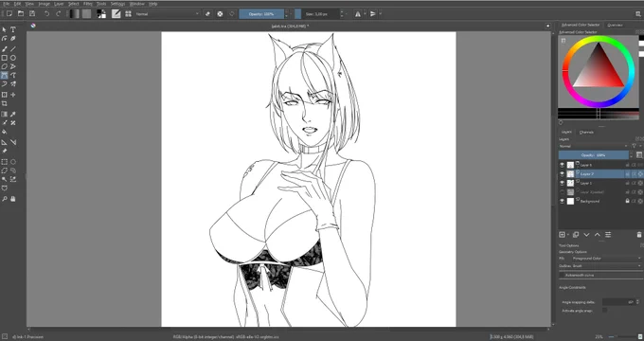The height and width of the screenshot is (341, 644).
Task: Toggle lock on the Background layer
Action: click(x=627, y=202)
